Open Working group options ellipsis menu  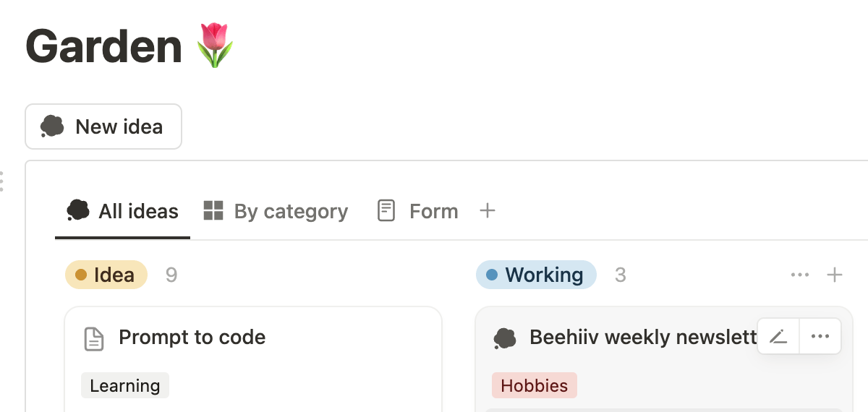pyautogui.click(x=800, y=275)
